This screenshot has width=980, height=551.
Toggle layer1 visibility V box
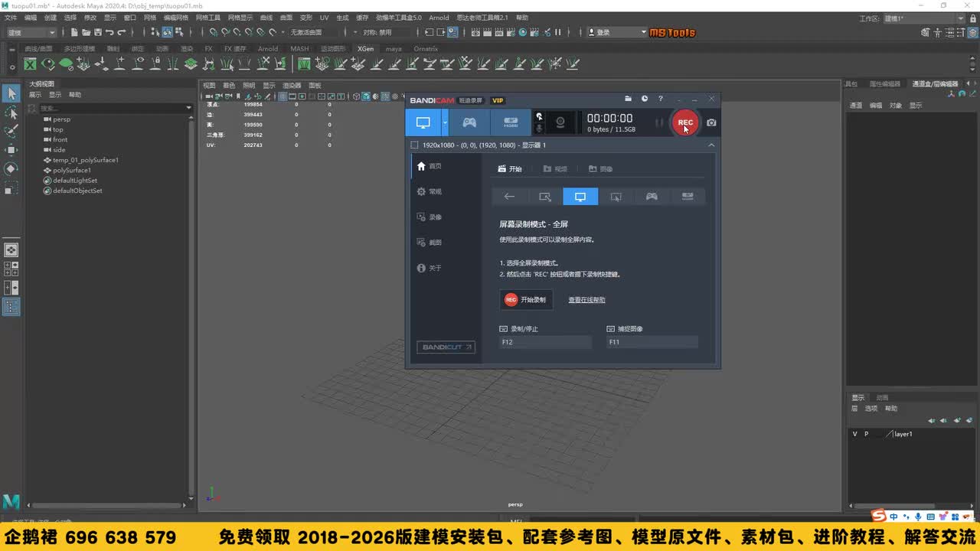click(855, 434)
